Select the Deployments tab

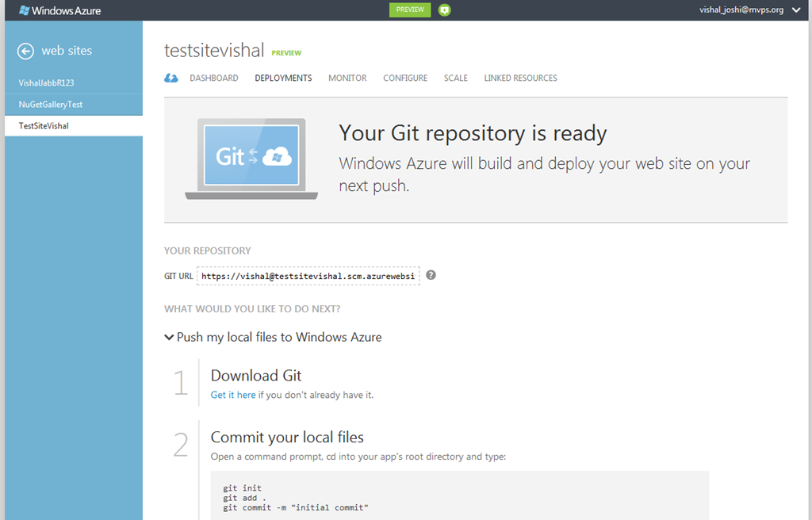[283, 78]
